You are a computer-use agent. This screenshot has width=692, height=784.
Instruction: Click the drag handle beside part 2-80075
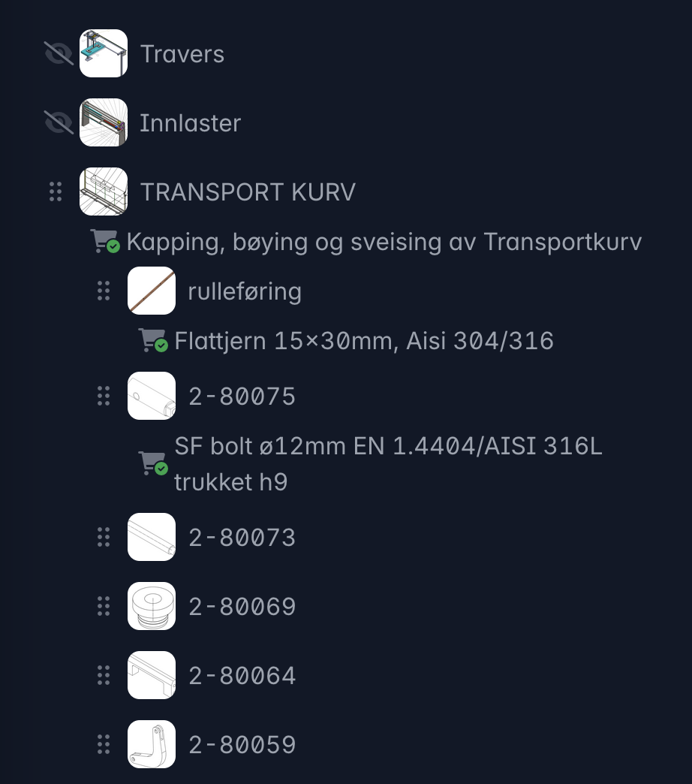104,396
